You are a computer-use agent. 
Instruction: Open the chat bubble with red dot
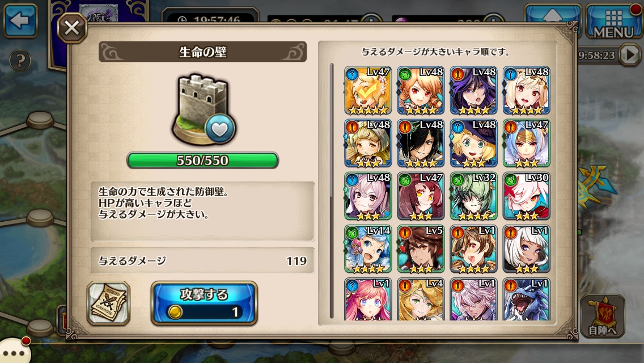tap(16, 352)
